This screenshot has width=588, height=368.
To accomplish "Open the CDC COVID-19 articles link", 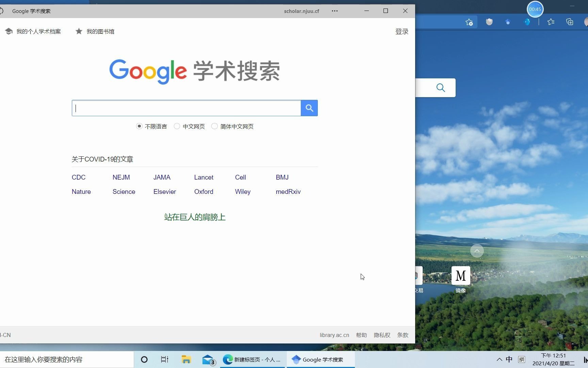I will 79,178.
